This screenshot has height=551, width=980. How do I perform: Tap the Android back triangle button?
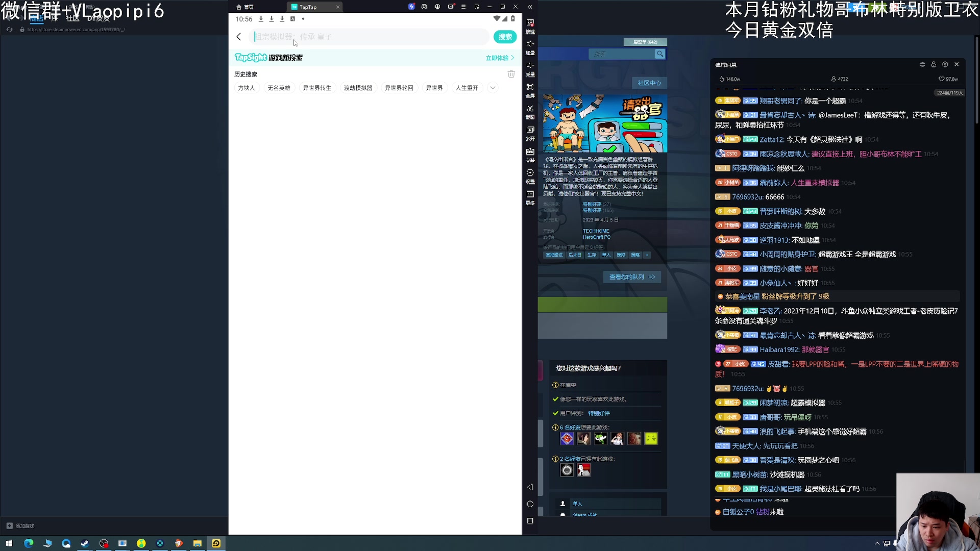(x=530, y=487)
